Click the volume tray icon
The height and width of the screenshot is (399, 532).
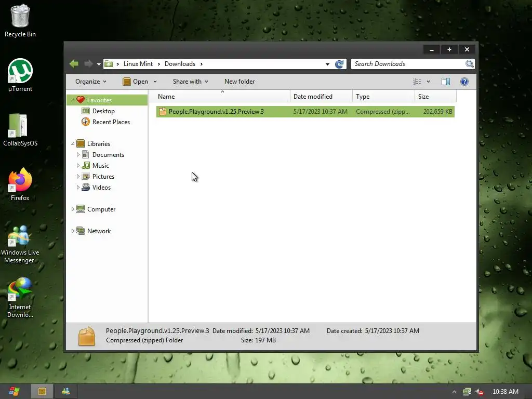click(x=480, y=392)
